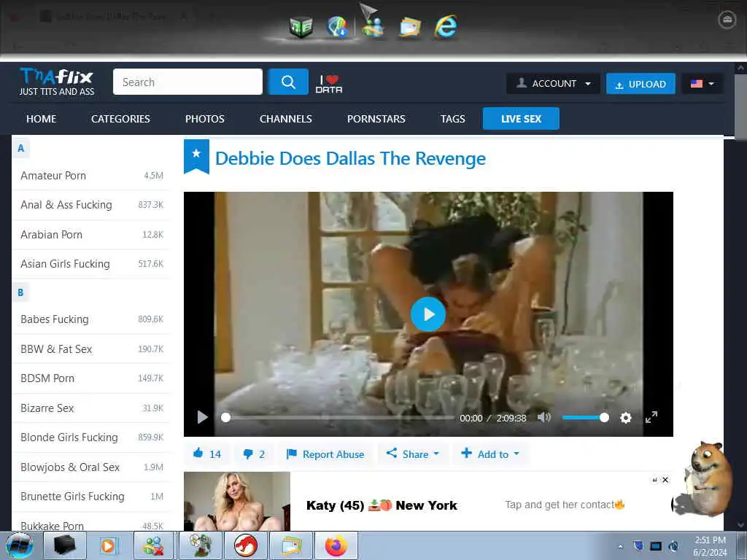Adjust the player volume slider

[x=586, y=418]
